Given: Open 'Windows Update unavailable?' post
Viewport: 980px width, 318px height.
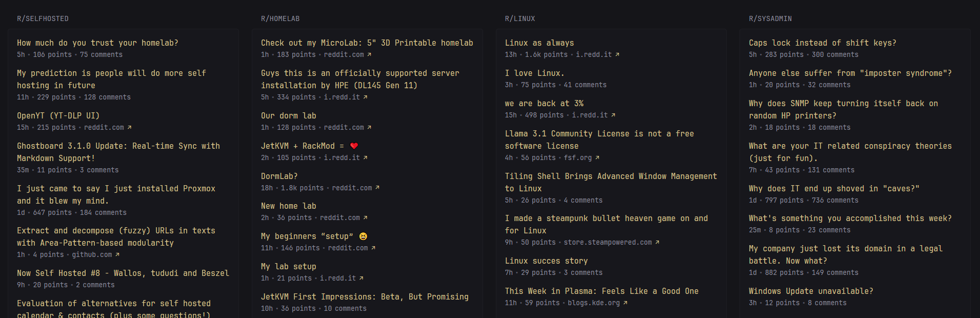Looking at the screenshot, I should coord(811,291).
